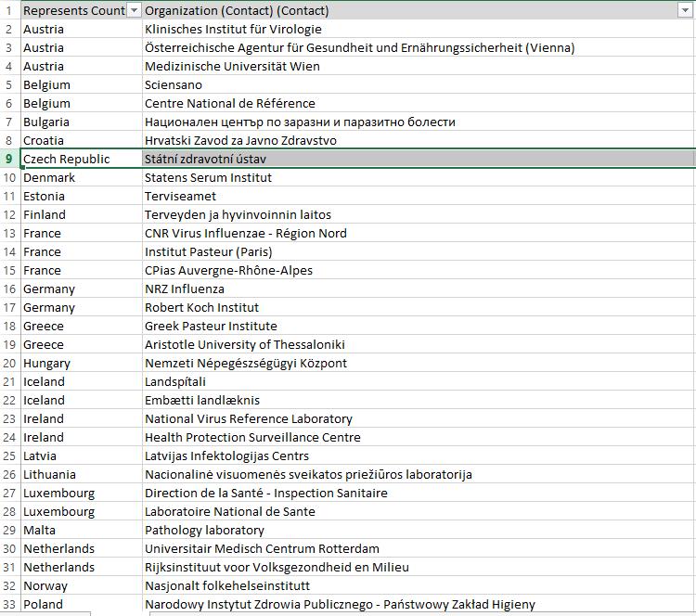
Task: Select the NRZ Influenza cell
Action: pyautogui.click(x=419, y=289)
